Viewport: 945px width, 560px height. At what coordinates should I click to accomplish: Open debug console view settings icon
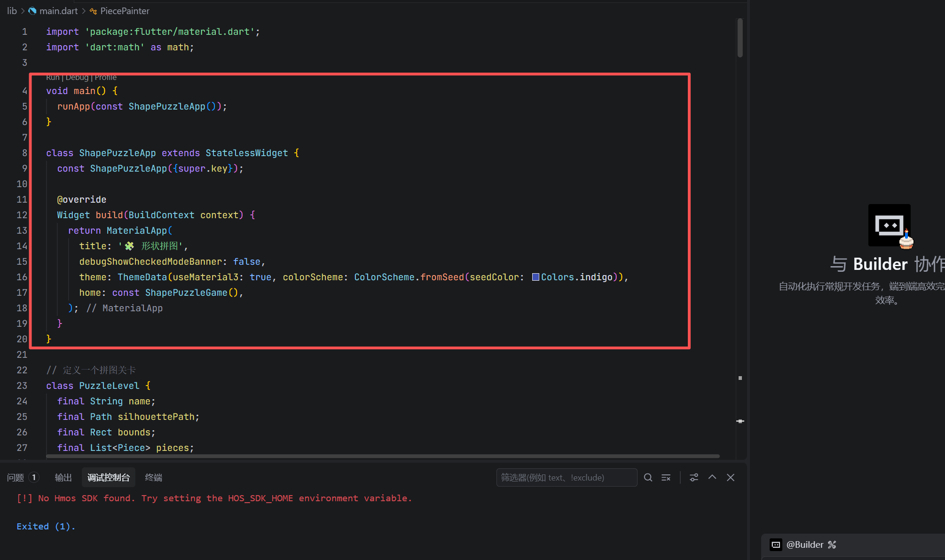[694, 477]
